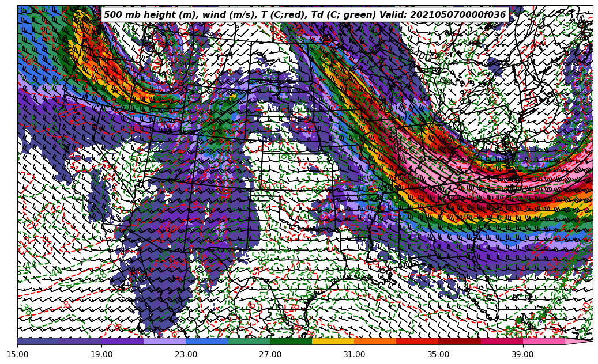Click the 31.00 colorbar tick label
Viewport: 598px width, 364px height.
(355, 354)
